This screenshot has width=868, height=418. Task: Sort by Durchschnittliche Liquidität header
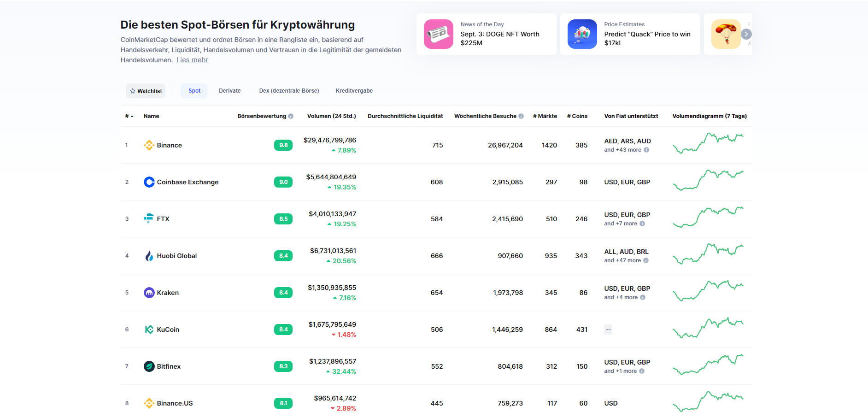(x=405, y=116)
